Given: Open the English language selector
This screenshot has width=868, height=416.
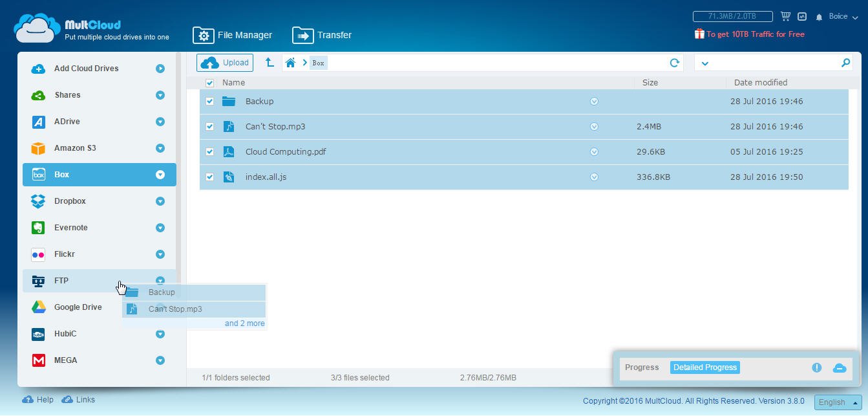Looking at the screenshot, I should click(838, 402).
